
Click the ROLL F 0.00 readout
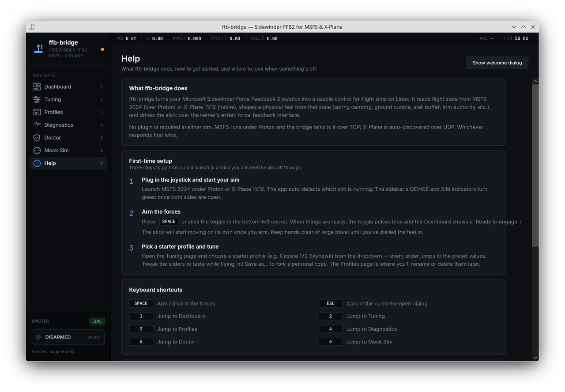[264, 38]
